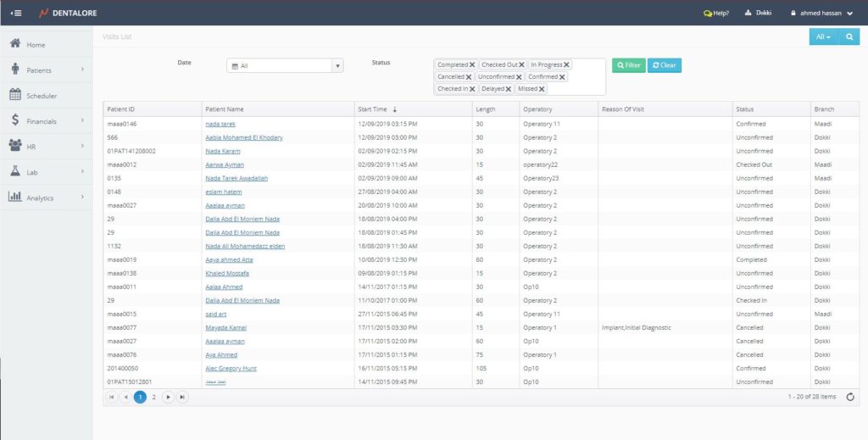Remove the In Progress status tag

click(x=566, y=64)
